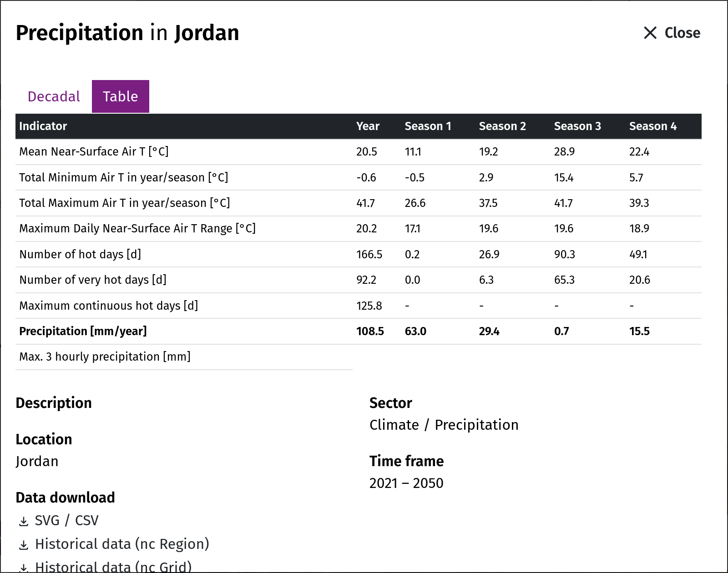728x573 pixels.
Task: Click the Description heading
Action: pos(54,403)
